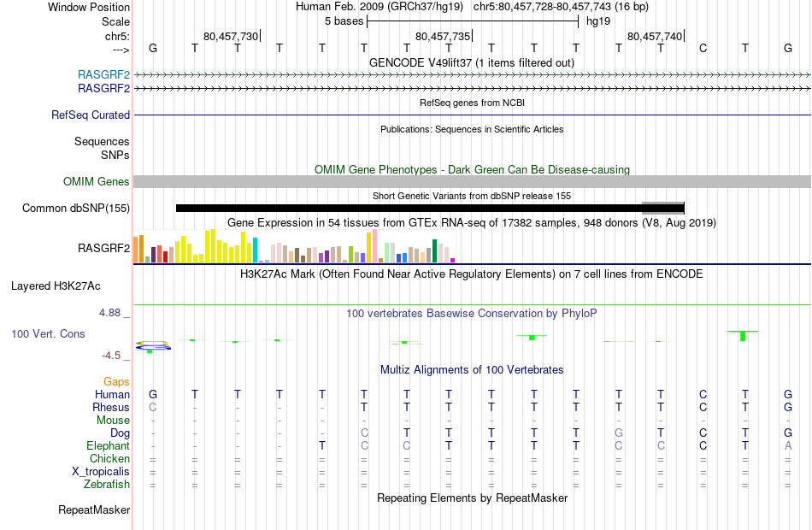The height and width of the screenshot is (530, 812).
Task: Click the GTEx Gene Expression in 54 tissues title
Action: 472,223
